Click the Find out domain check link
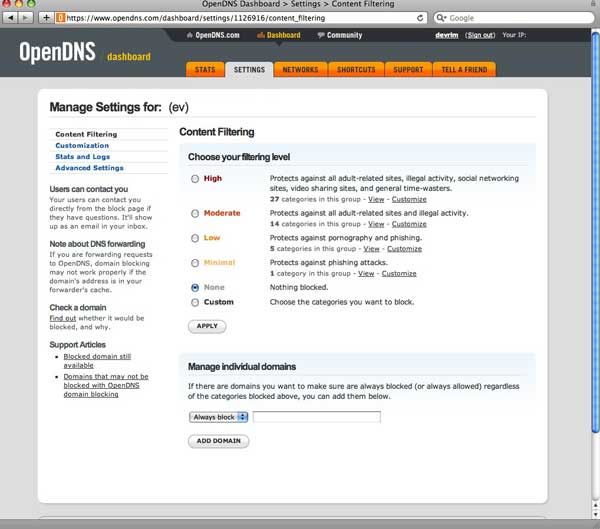Viewport: 600px width, 529px height. tap(63, 318)
